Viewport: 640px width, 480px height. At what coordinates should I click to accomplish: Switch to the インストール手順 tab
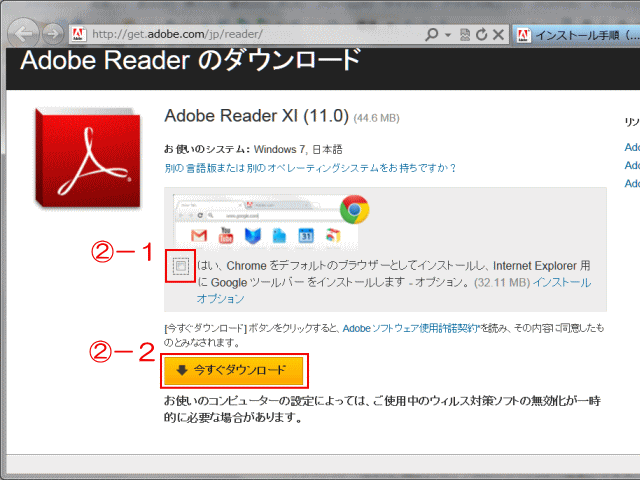[576, 35]
